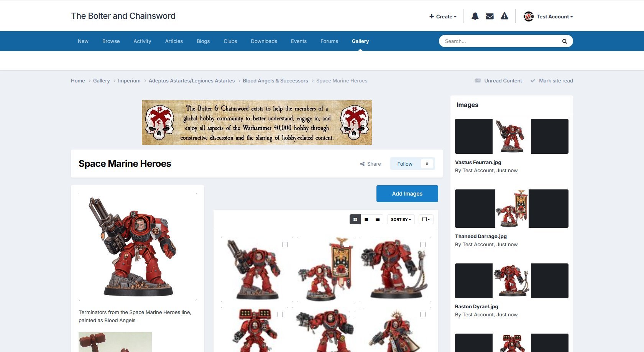Switch to grid thumbnail view
The height and width of the screenshot is (352, 644).
[x=355, y=219]
